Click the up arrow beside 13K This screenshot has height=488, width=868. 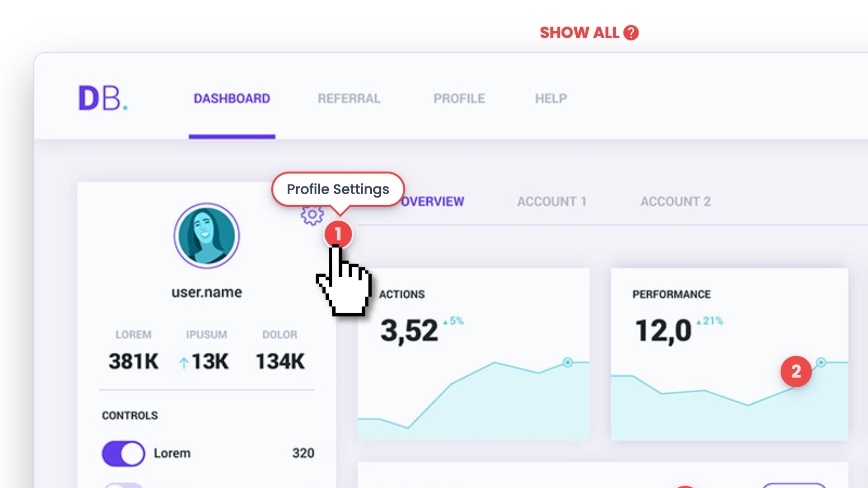[183, 363]
